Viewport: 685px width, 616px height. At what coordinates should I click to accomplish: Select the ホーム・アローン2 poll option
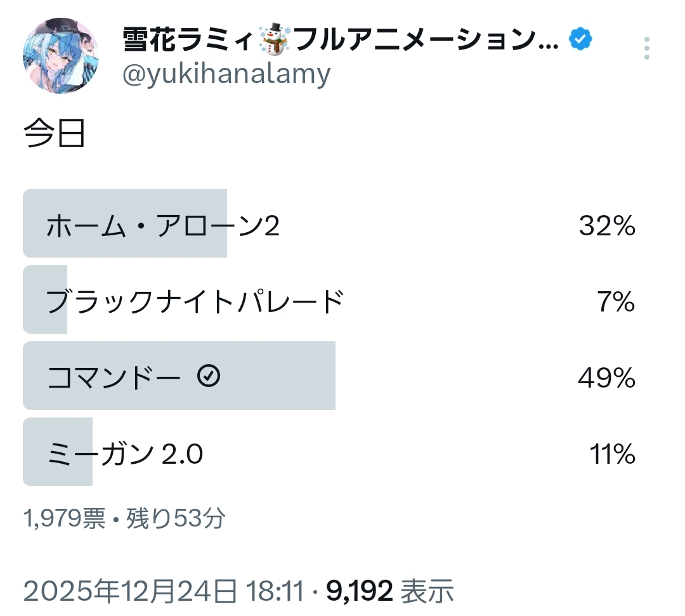point(163,226)
